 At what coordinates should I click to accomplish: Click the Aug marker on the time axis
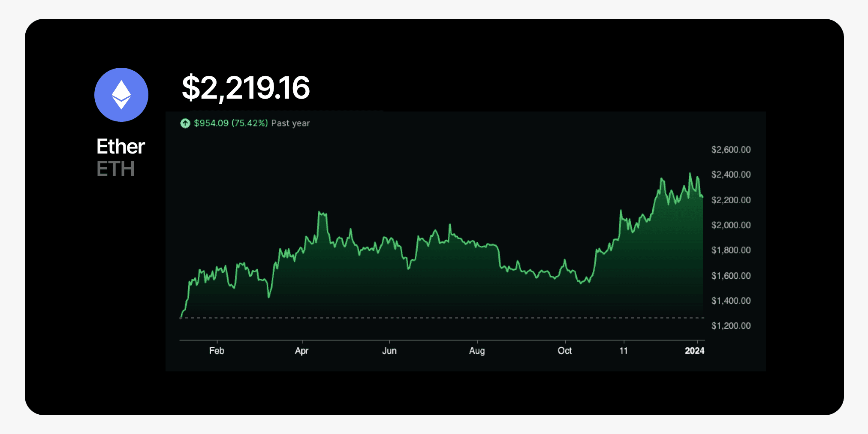coord(477,351)
